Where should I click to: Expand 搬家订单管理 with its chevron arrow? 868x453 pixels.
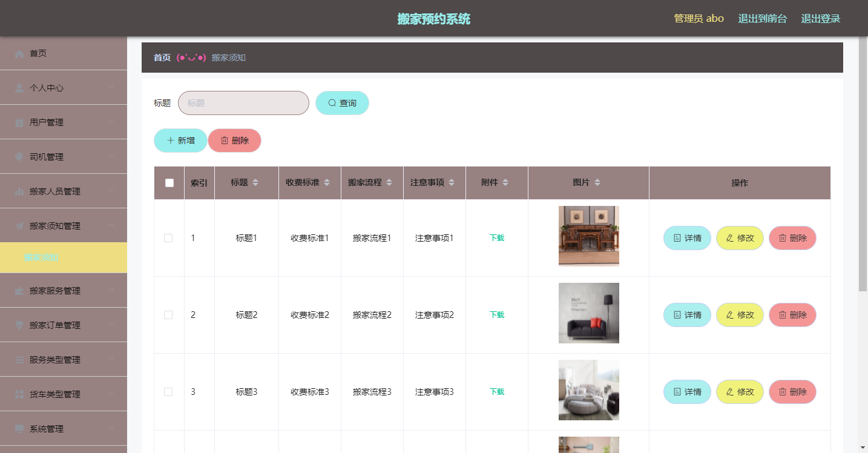coord(111,325)
